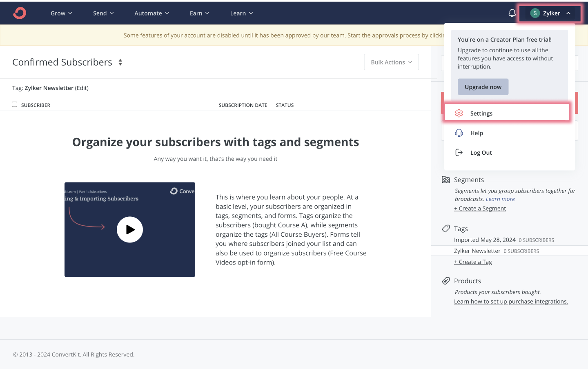Open the segments Learn more link

[500, 199]
